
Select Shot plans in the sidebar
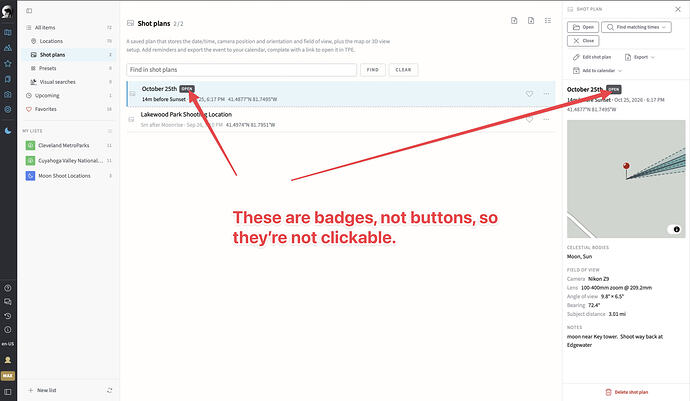[x=69, y=55]
